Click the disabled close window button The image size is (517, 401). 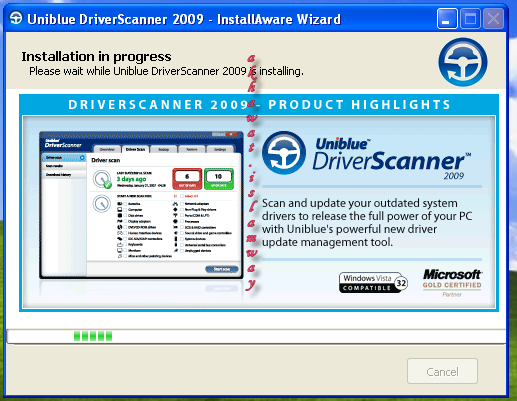pyautogui.click(x=493, y=19)
